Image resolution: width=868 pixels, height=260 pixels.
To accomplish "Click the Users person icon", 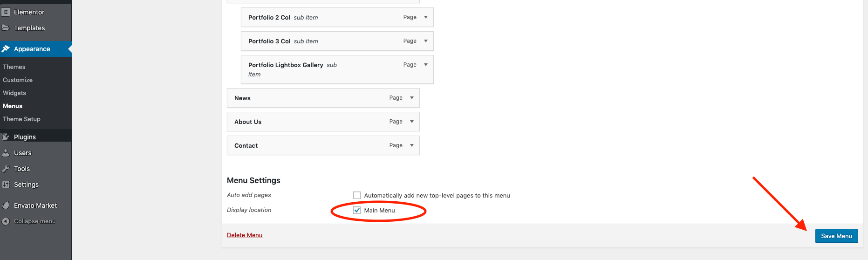I will point(6,153).
